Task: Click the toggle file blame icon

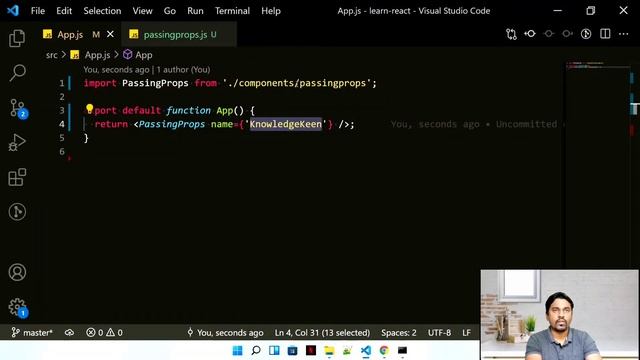Action: click(586, 34)
